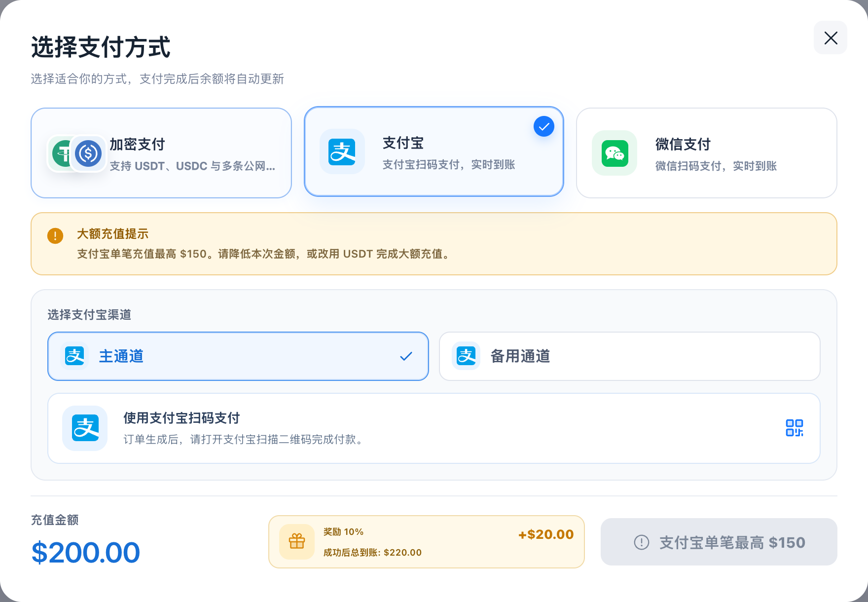868x602 pixels.
Task: Click the 选择支付方式 dialog title
Action: tap(101, 47)
